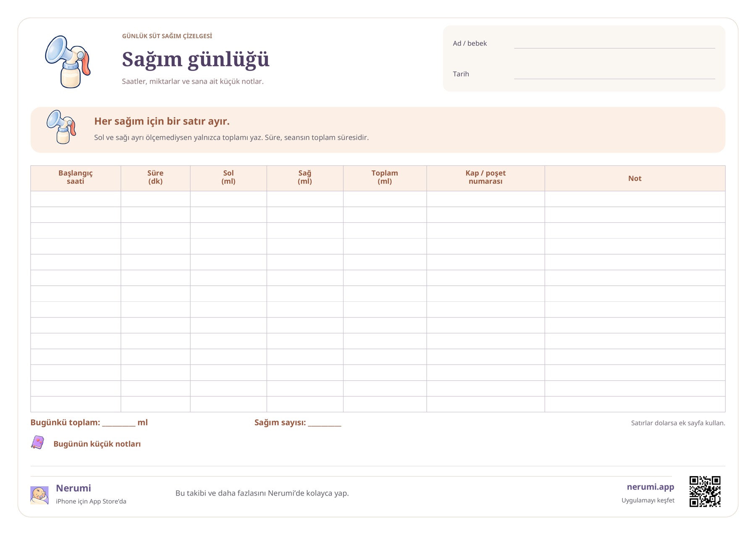
Task: Click the Toplam (ml) column header
Action: 385,177
